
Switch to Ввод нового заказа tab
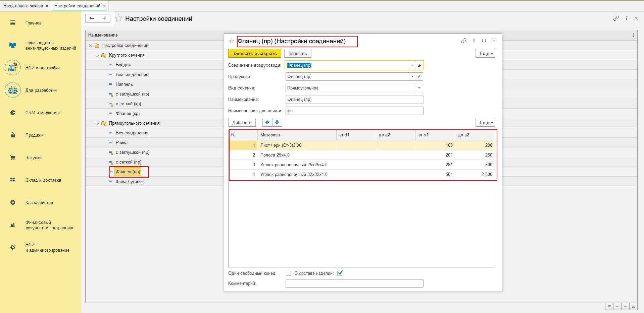tap(23, 6)
